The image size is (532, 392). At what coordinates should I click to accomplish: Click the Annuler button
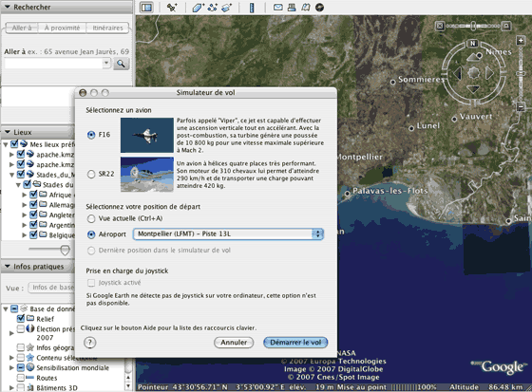pyautogui.click(x=234, y=343)
